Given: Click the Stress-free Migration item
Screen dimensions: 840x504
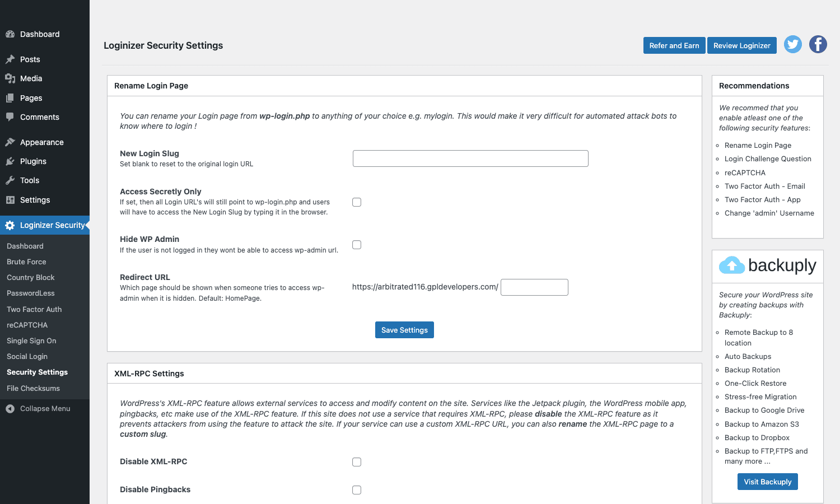Looking at the screenshot, I should [760, 396].
